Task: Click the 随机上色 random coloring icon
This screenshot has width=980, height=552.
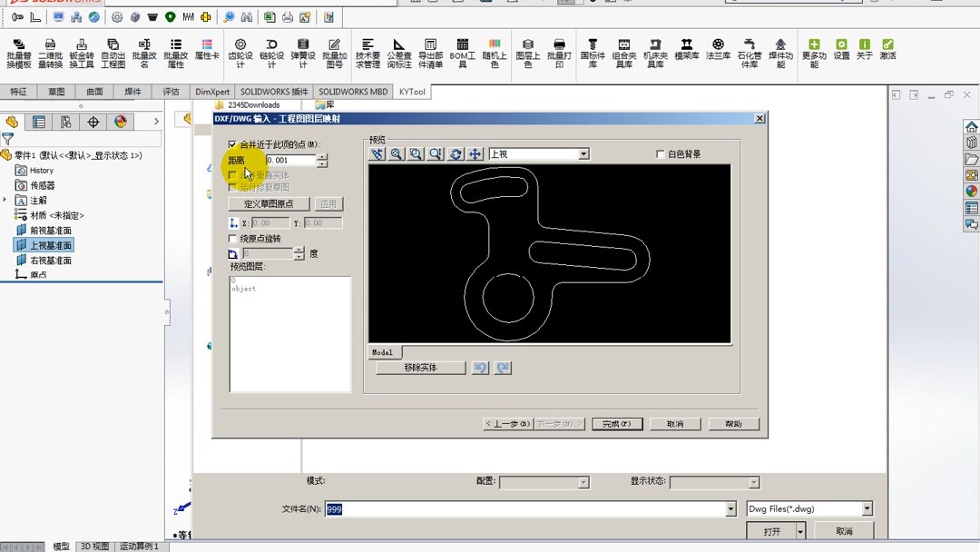Action: (494, 50)
